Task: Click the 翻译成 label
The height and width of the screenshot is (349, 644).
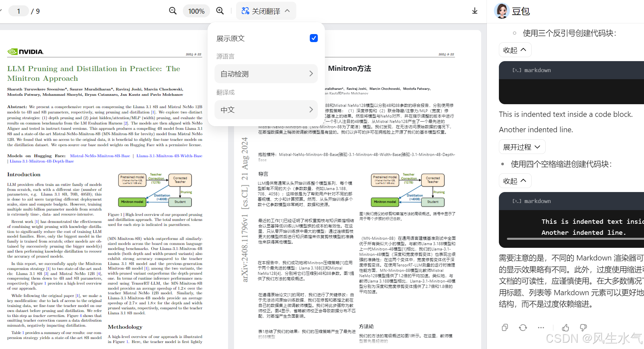Action: point(225,92)
